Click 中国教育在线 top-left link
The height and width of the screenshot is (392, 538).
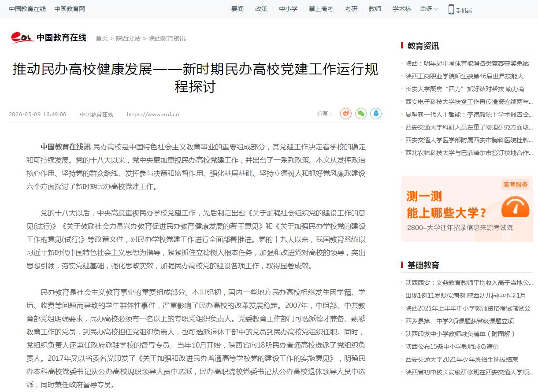pos(27,9)
